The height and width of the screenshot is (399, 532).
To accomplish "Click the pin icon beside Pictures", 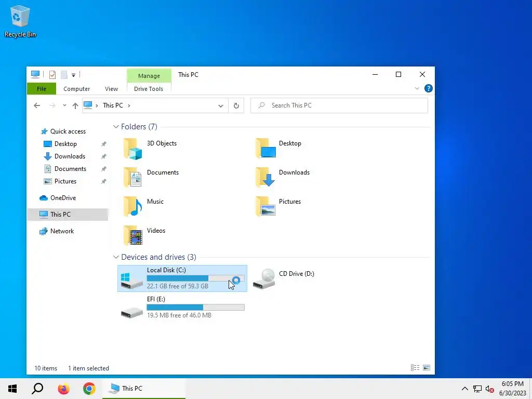I will (x=104, y=181).
